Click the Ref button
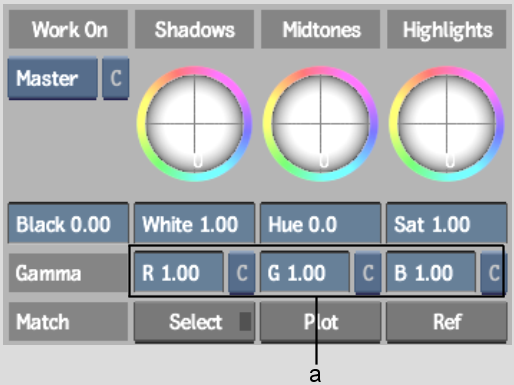This screenshot has width=514, height=385. [446, 322]
